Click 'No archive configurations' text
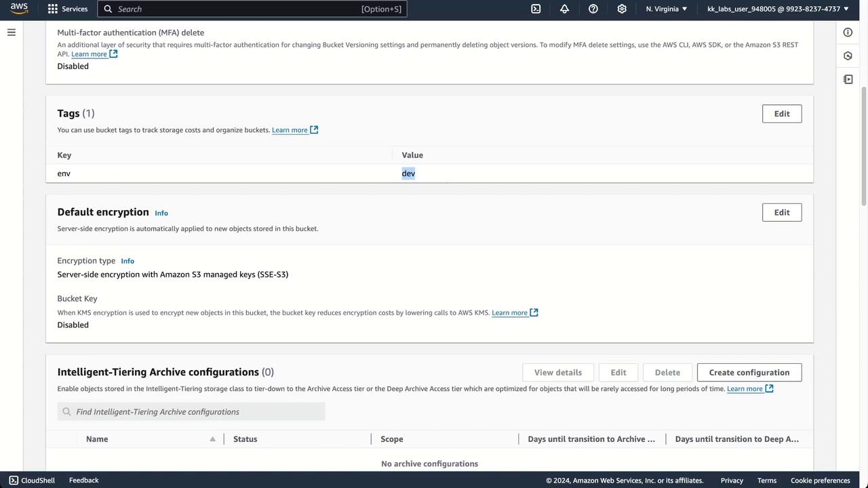The width and height of the screenshot is (868, 488). [430, 464]
